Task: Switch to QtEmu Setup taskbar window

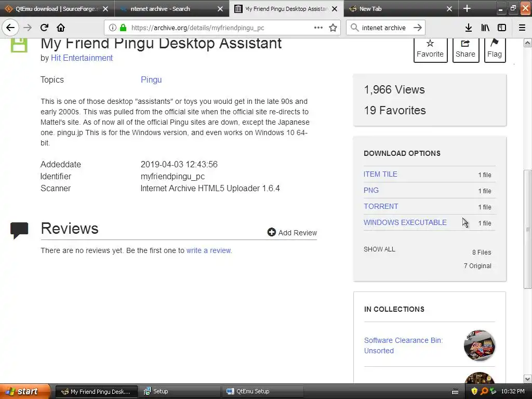Action: coord(262,392)
